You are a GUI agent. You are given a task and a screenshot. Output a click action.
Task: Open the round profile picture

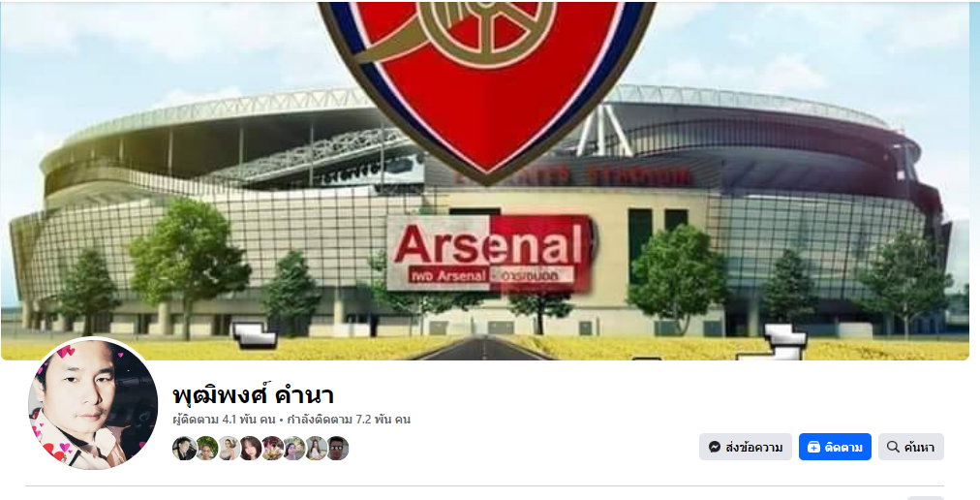(x=93, y=404)
